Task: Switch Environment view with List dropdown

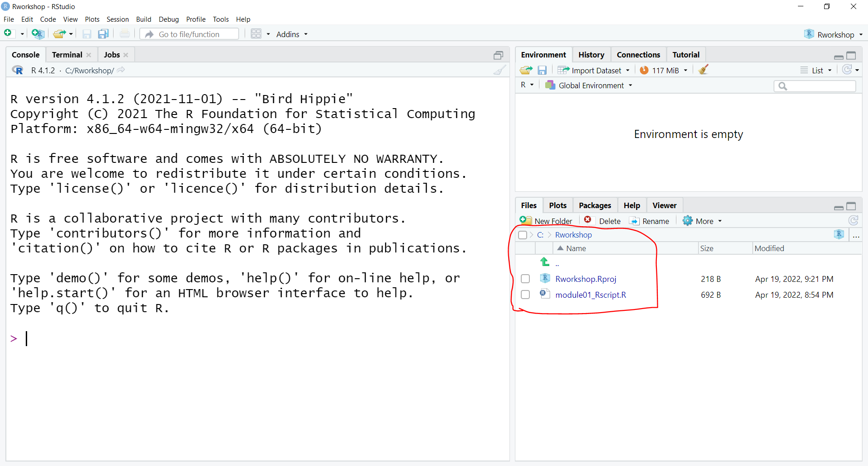Action: coord(816,70)
